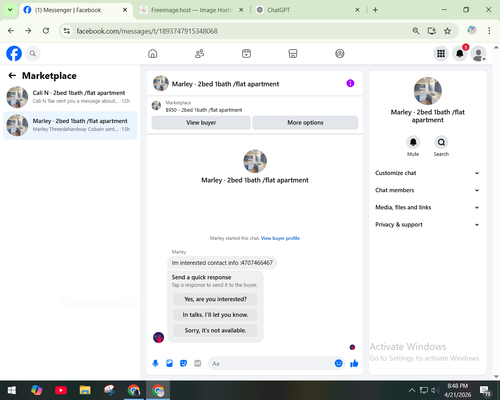Search in conversation using magnifier icon
Screen dimensions: 500x400
441,142
